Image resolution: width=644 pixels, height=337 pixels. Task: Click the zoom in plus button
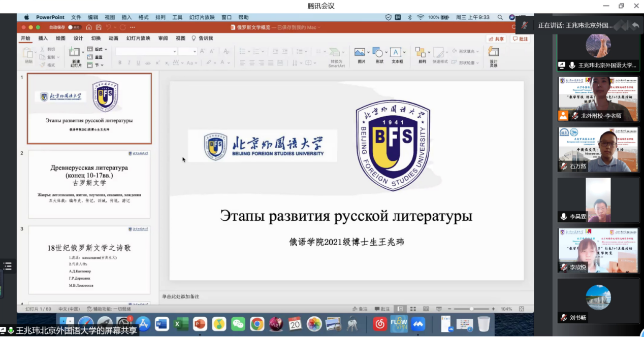[x=493, y=309]
